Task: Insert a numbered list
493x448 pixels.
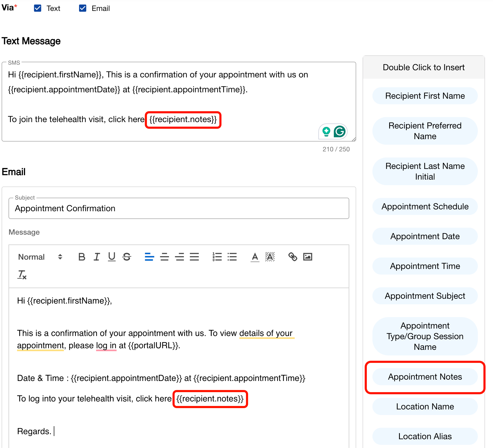Action: [217, 257]
